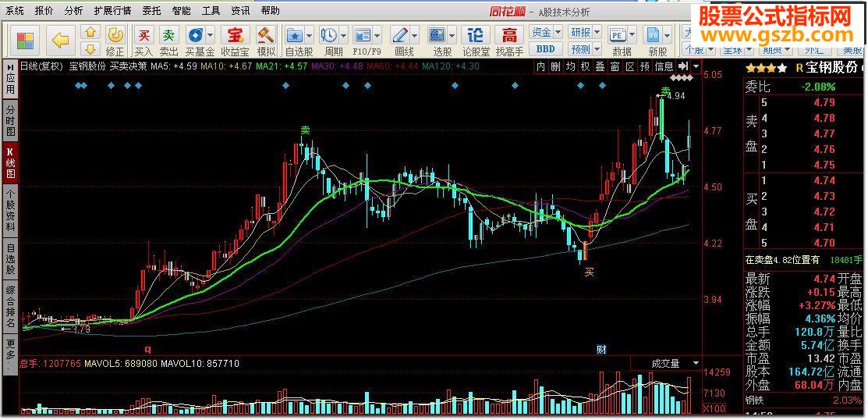Expand the 资金 dropdown arrow
The width and height of the screenshot is (868, 420).
coord(558,31)
